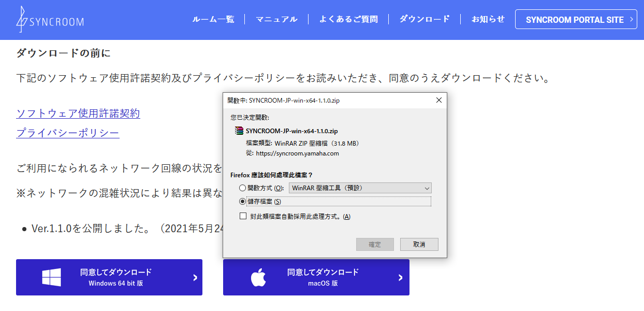Click the SYNCROOM PORTAL SITE button
This screenshot has height=311, width=644.
tap(576, 19)
